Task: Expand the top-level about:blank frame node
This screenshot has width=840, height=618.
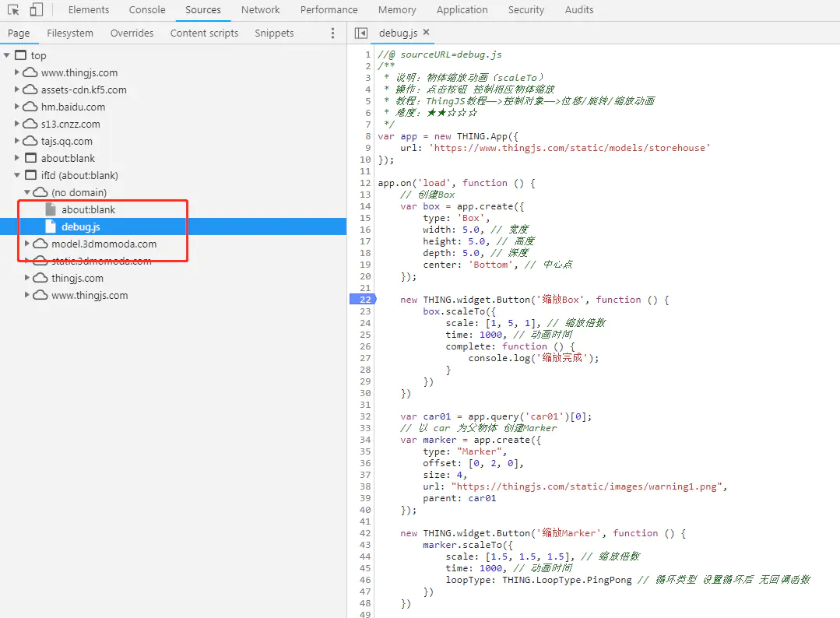Action: click(x=17, y=158)
